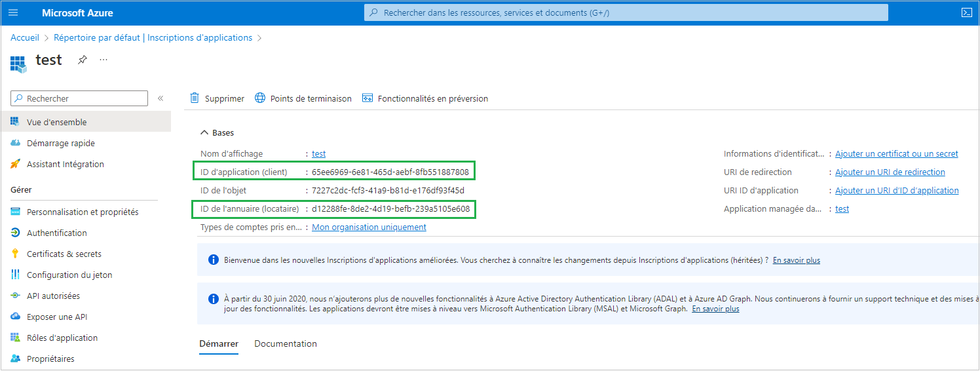Open the ellipsis more options menu
980x371 pixels.
tap(104, 60)
